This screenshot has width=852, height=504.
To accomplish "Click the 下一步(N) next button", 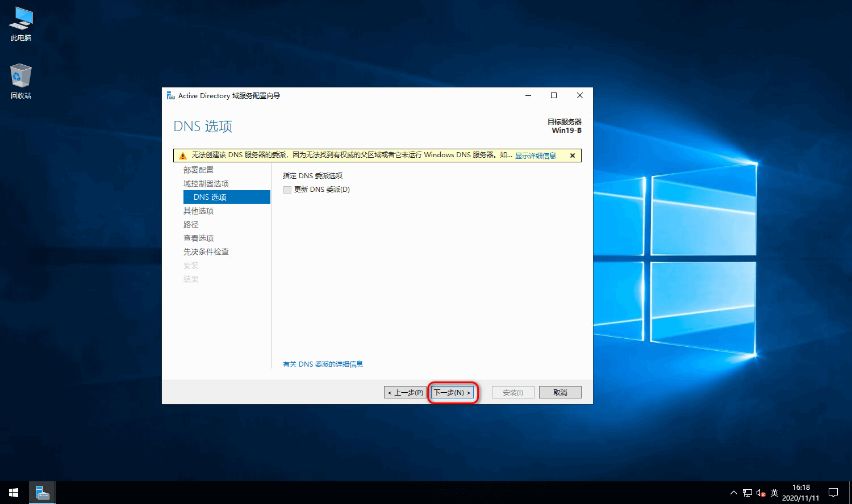I will 452,392.
